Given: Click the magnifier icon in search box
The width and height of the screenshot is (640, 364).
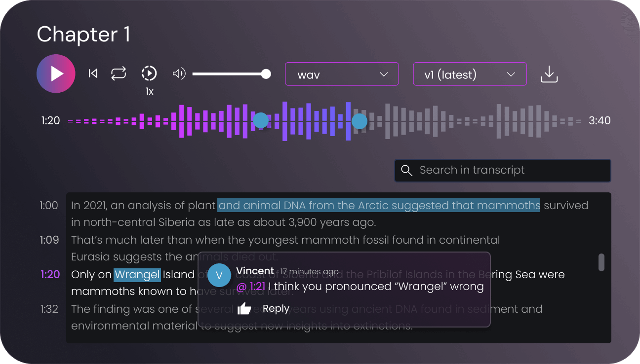Looking at the screenshot, I should (x=406, y=170).
